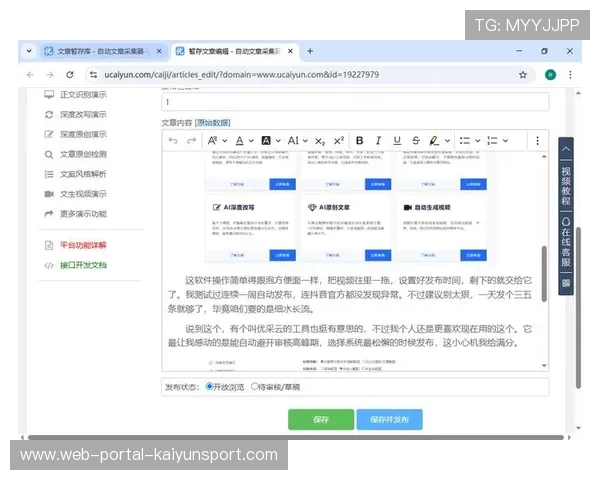Image resolution: width=600 pixels, height=480 pixels.
Task: Bookmark this page with the star
Action: coord(523,75)
